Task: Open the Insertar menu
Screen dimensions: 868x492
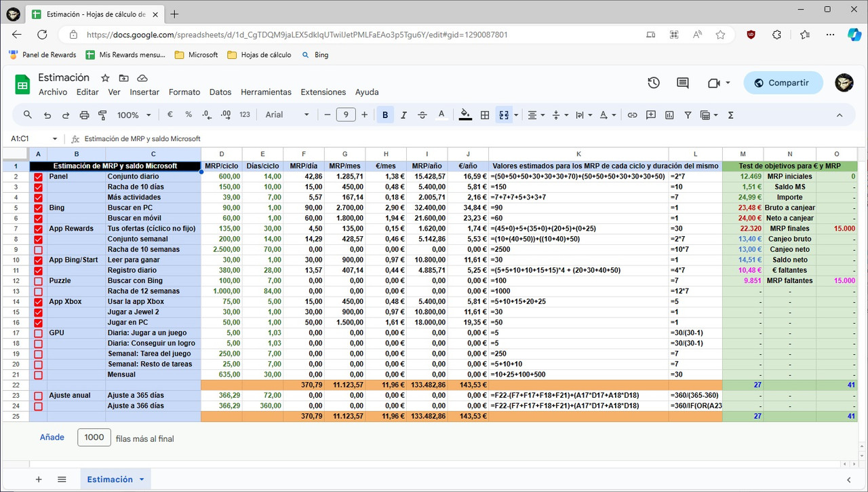Action: tap(144, 92)
